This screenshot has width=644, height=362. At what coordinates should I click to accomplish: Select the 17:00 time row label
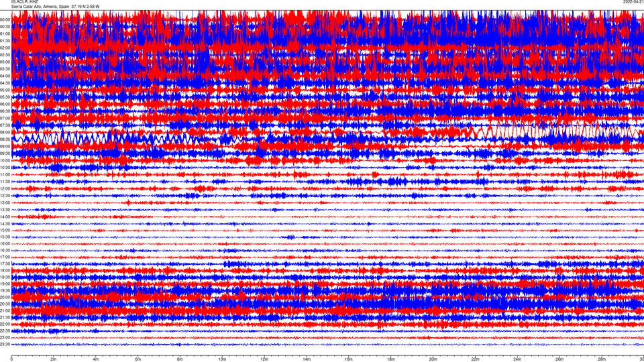pos(5,257)
